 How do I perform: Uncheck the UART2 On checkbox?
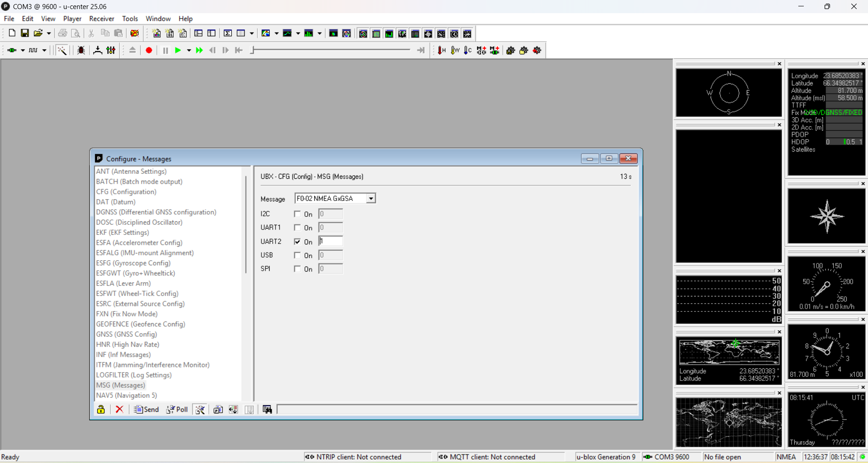pyautogui.click(x=297, y=242)
